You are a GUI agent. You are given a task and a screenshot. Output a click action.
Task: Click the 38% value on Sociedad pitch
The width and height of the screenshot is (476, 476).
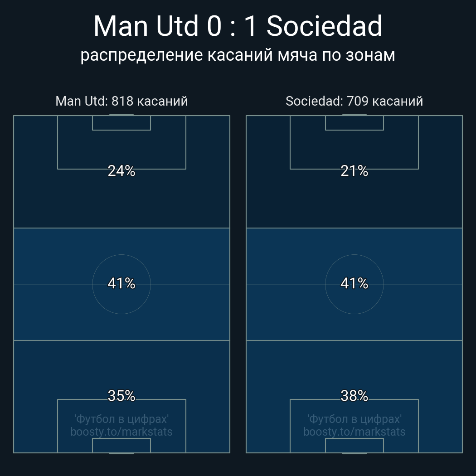point(354,396)
